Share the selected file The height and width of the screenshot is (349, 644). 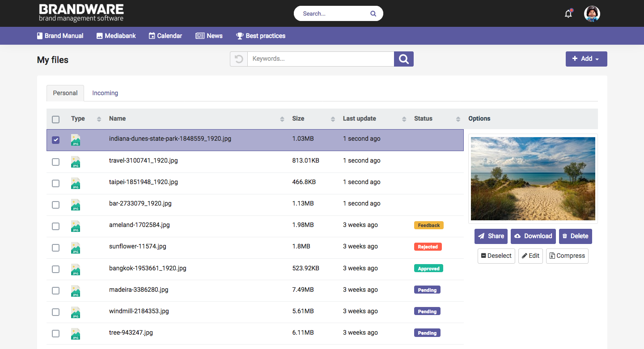[491, 236]
